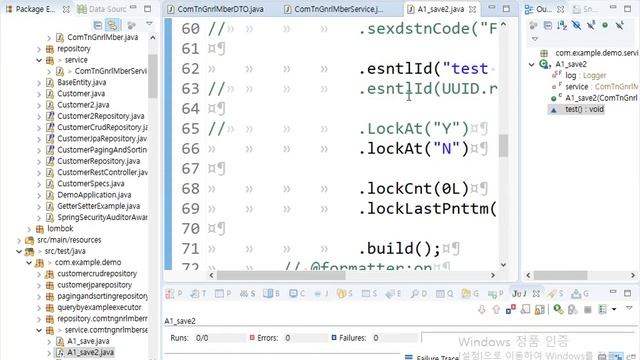640x360 pixels.
Task: Toggle Hide Static Members in Outline
Action: pos(591,25)
